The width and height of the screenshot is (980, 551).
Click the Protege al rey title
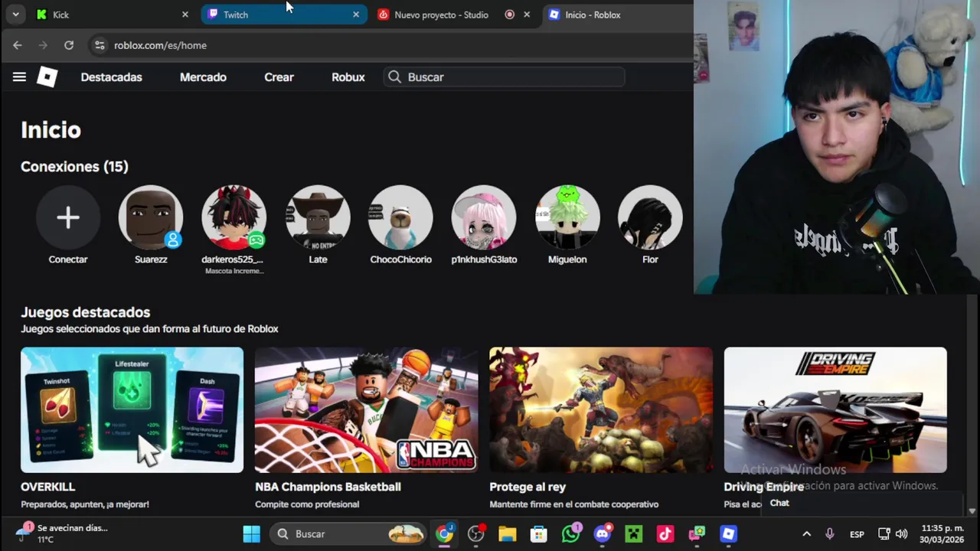pyautogui.click(x=528, y=487)
